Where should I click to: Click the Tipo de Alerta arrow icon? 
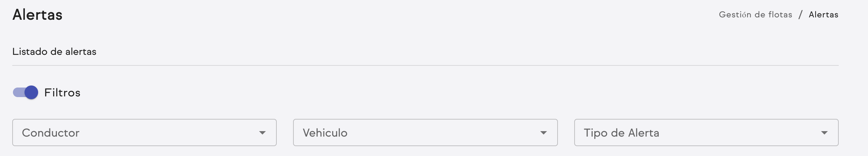coord(824,132)
